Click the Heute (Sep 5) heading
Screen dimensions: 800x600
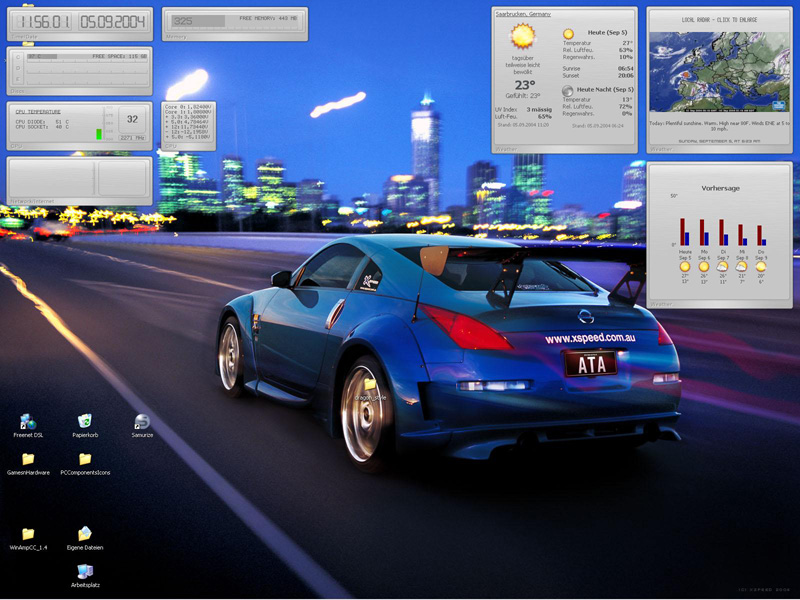click(x=607, y=33)
